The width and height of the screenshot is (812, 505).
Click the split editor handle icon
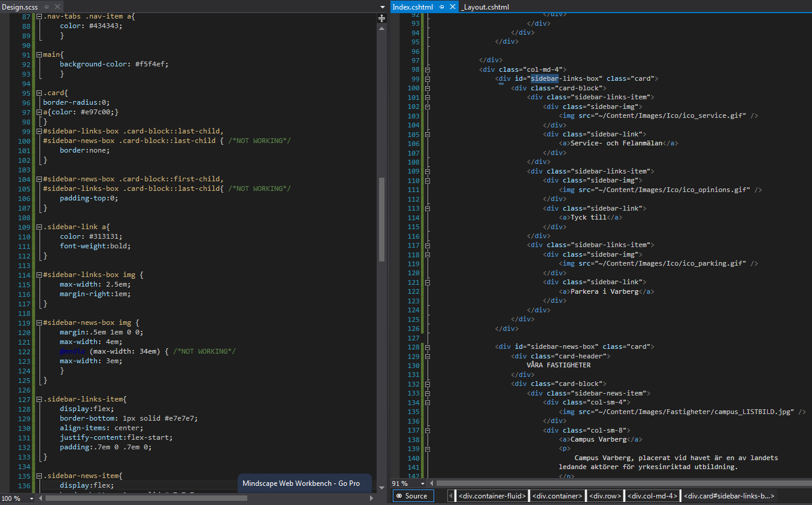[x=381, y=19]
